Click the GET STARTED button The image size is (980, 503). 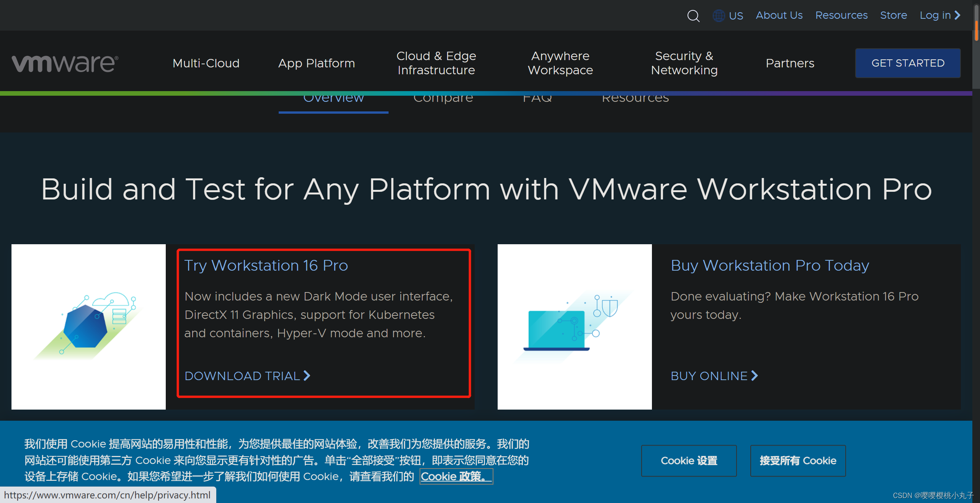pos(908,63)
